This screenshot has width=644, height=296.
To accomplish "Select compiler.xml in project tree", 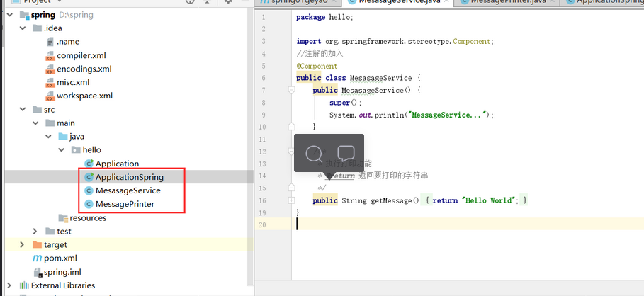I will pos(81,55).
